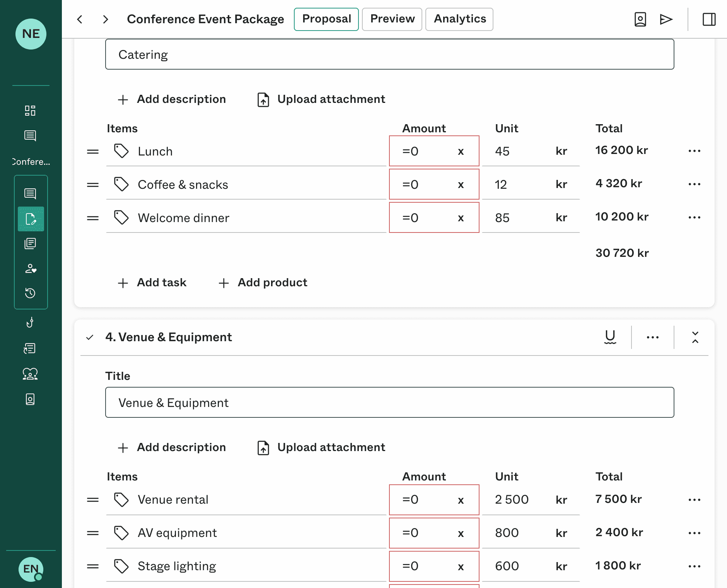Toggle the checkmark beside 4. Venue & Equipment

tap(90, 337)
